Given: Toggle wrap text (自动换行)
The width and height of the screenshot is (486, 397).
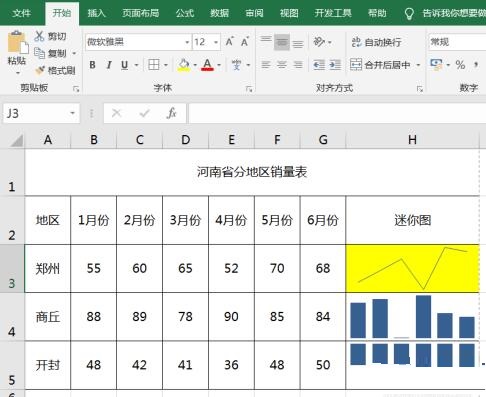Looking at the screenshot, I should [x=376, y=42].
